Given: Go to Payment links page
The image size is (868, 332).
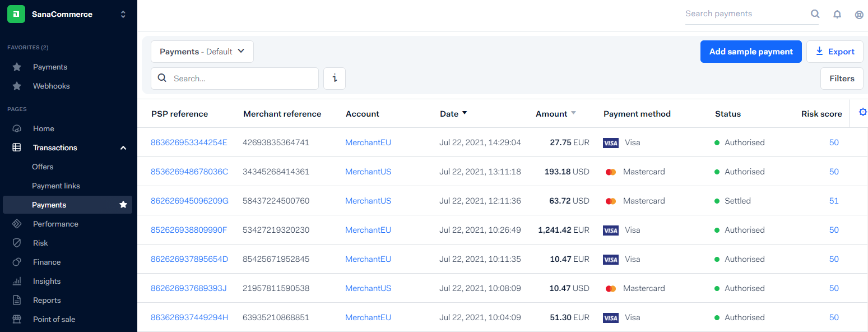Looking at the screenshot, I should click(56, 186).
